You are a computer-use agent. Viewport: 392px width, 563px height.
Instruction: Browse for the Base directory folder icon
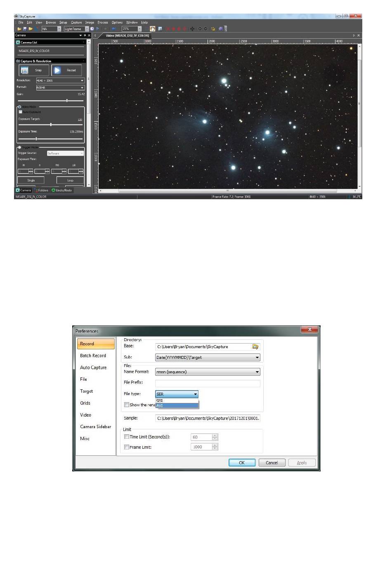(x=255, y=347)
